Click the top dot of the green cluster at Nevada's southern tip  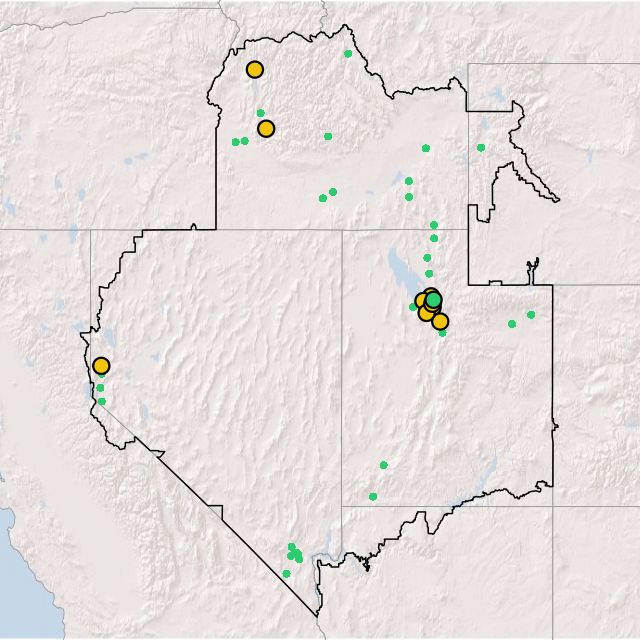(x=292, y=547)
